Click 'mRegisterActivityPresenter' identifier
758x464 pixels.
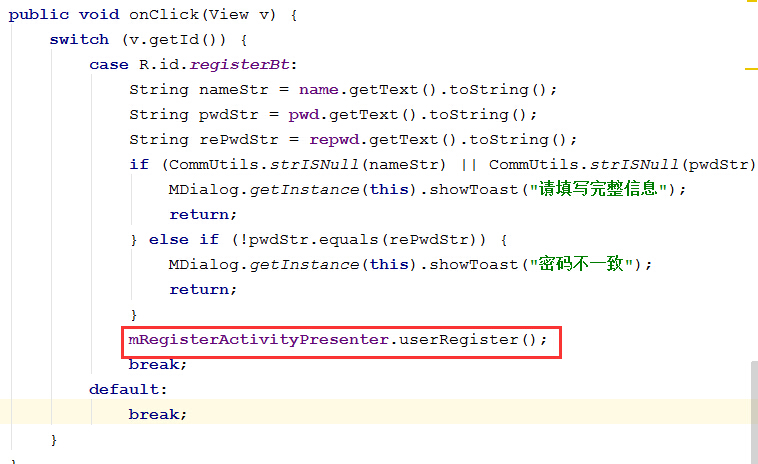259,340
